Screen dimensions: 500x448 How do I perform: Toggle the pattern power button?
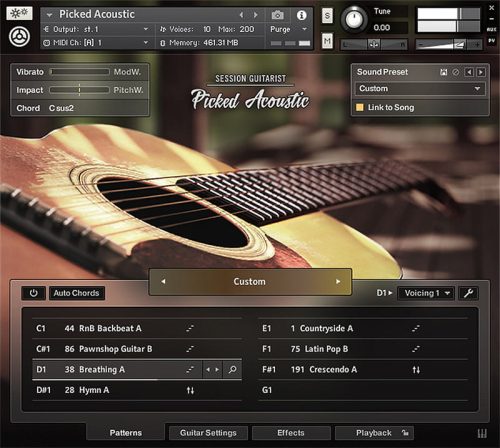(x=33, y=293)
